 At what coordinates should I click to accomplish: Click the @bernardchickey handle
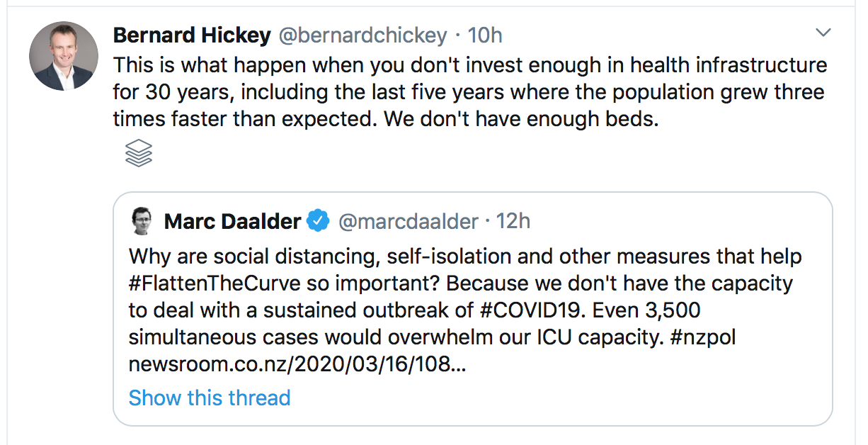(x=363, y=35)
